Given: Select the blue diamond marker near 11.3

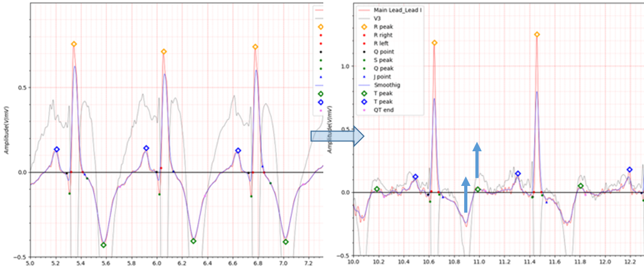Looking at the screenshot, I should pos(518,174).
